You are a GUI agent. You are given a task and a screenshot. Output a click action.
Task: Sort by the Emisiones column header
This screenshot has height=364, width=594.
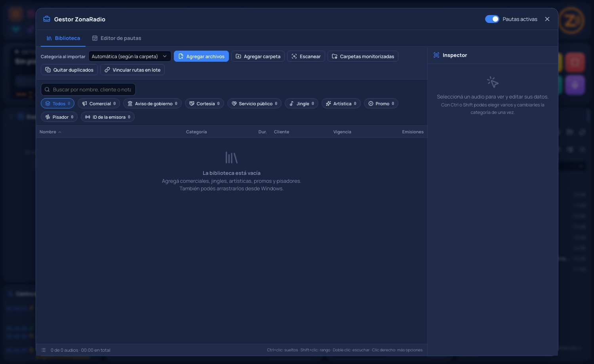click(413, 132)
